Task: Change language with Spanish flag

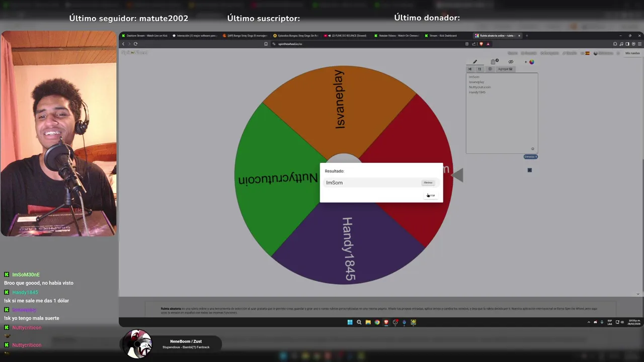Action: pyautogui.click(x=587, y=53)
